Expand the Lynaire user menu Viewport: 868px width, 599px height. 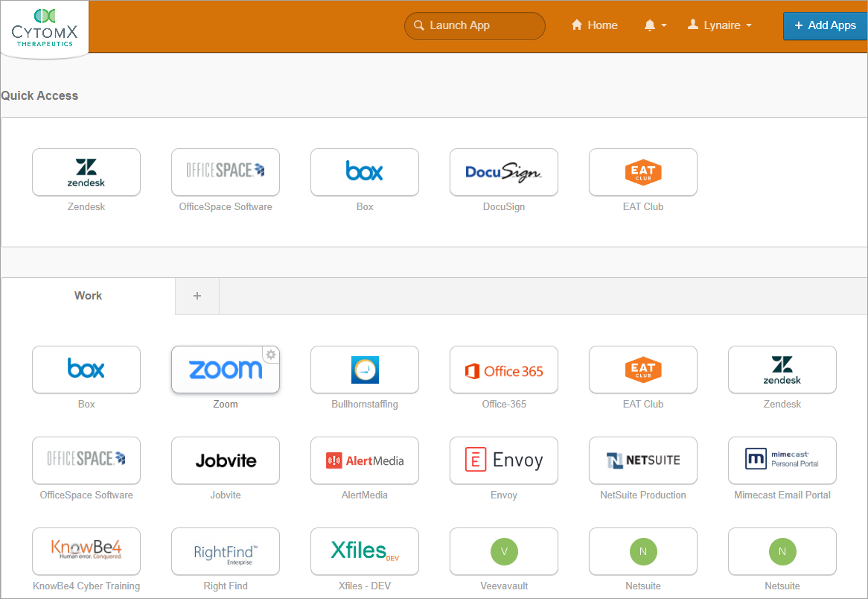pos(720,25)
